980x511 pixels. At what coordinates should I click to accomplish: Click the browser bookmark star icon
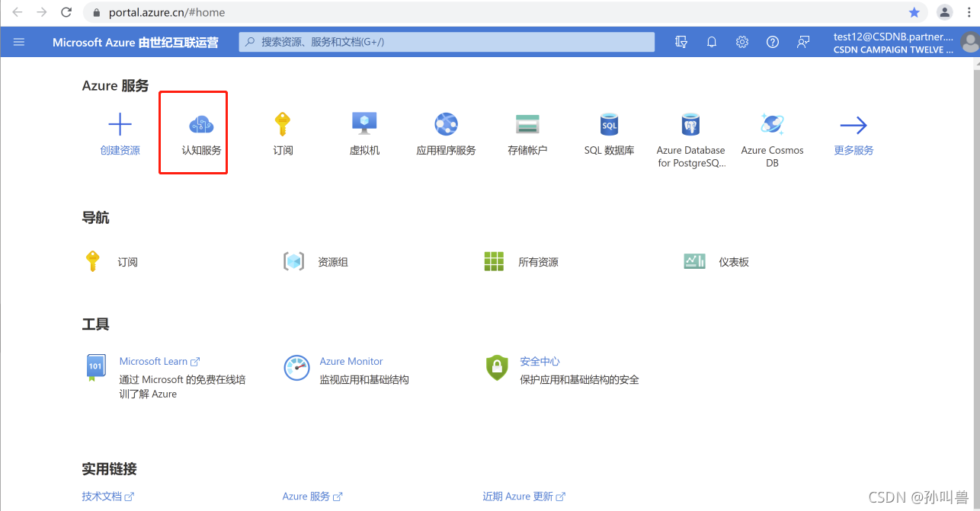click(x=914, y=12)
